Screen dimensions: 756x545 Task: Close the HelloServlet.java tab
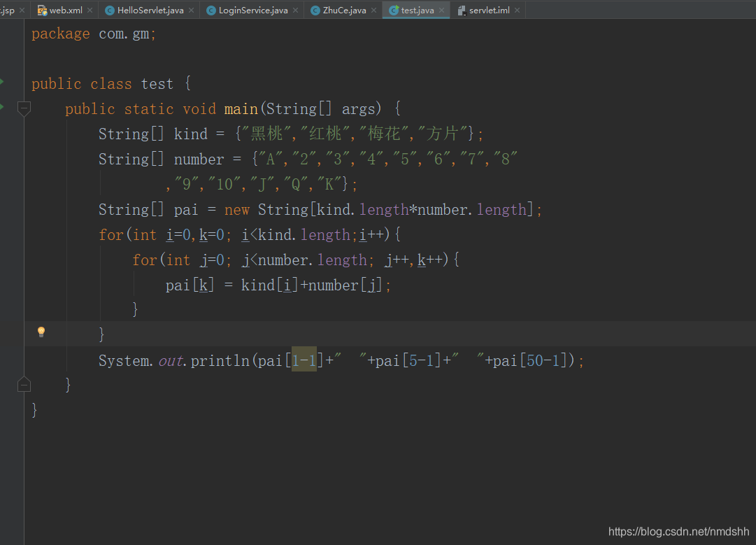point(192,10)
